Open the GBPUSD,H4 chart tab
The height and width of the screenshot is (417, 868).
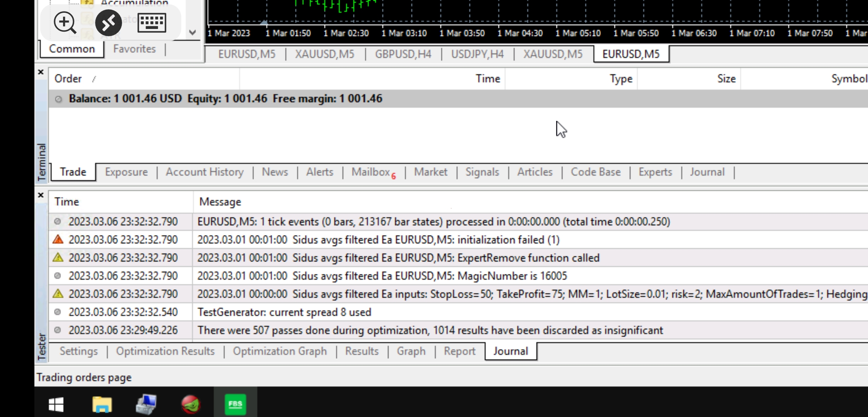point(403,54)
